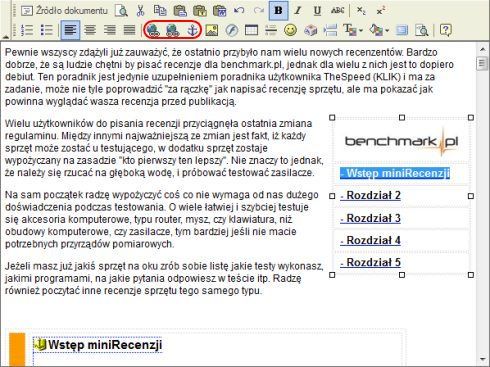Click the text color icon
490x367 pixels.
tap(350, 30)
